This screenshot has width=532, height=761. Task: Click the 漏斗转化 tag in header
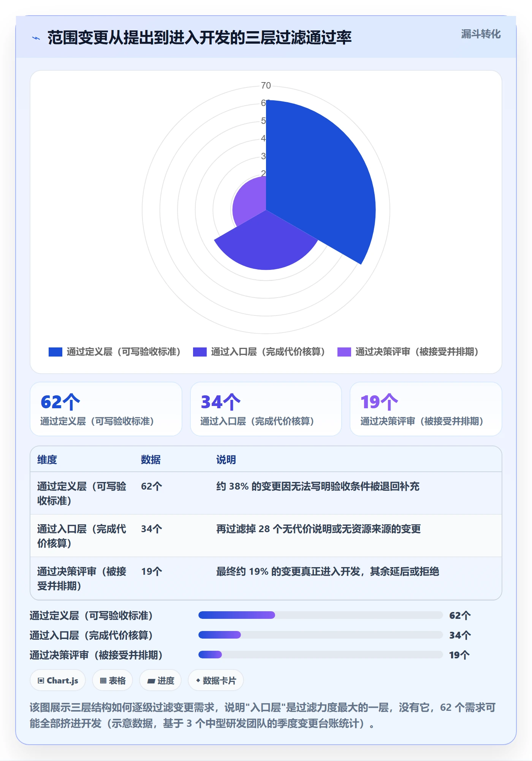tap(481, 34)
